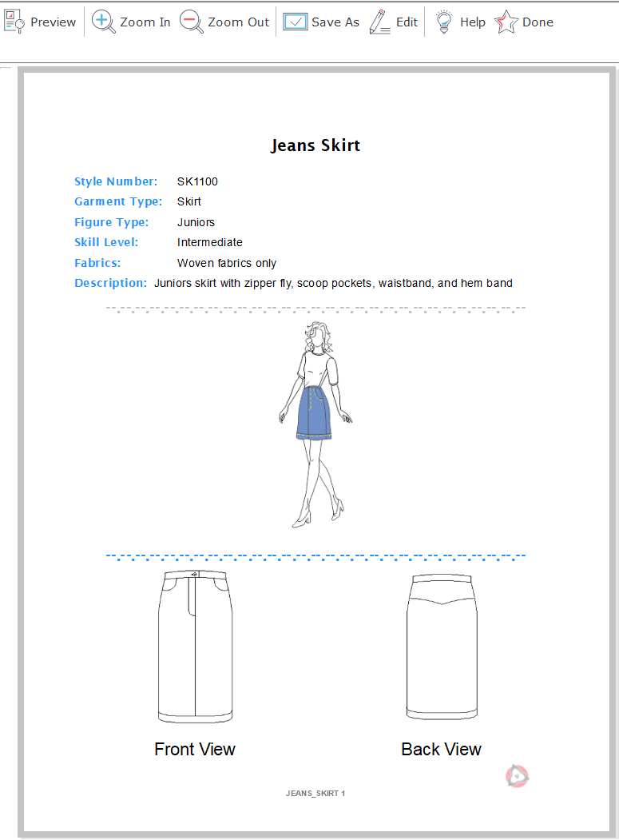Click the Garment Type label
This screenshot has height=840, width=619.
coord(118,201)
